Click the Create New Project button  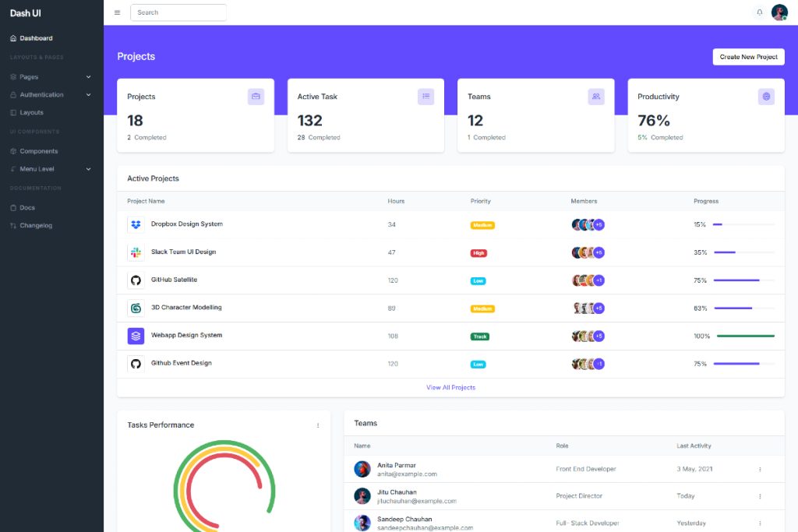(748, 56)
